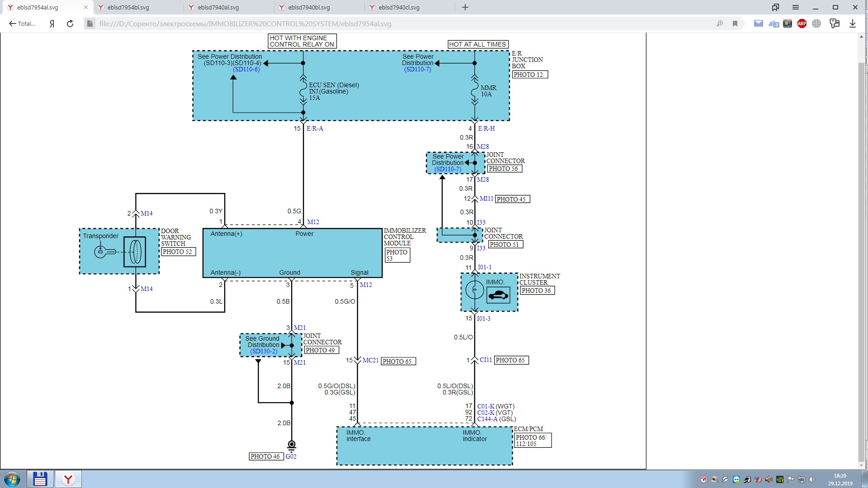Click the taskbar clock showing 18:20
The height and width of the screenshot is (488, 868).
pyautogui.click(x=840, y=479)
